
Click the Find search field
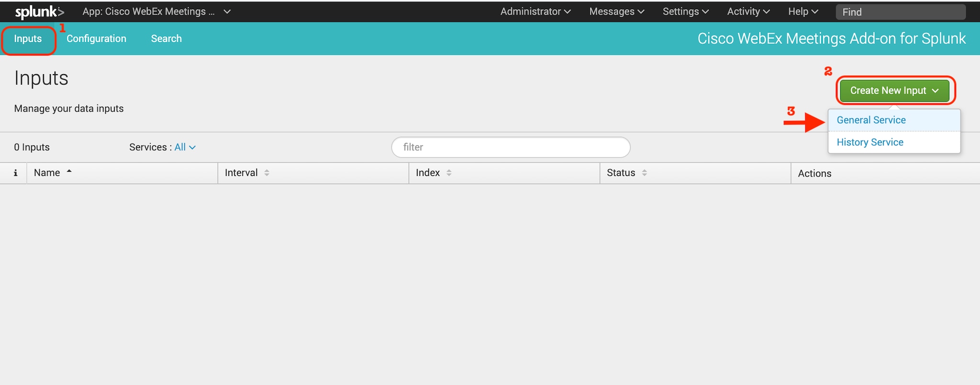(901, 12)
